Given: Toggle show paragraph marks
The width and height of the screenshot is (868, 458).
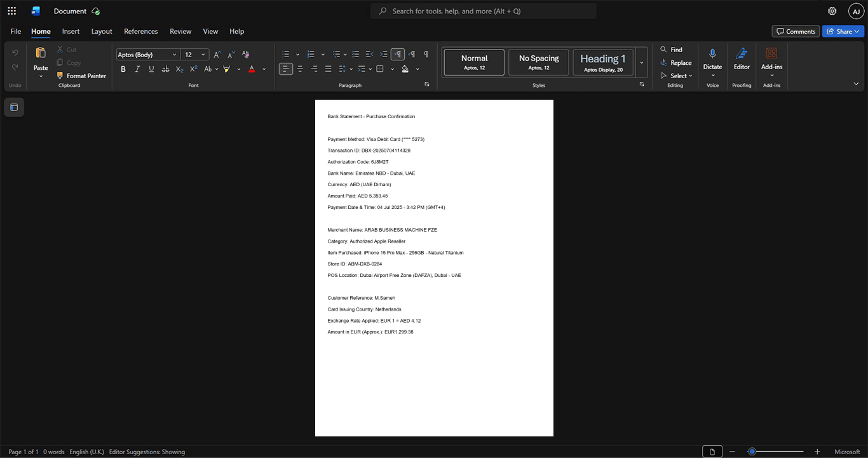Looking at the screenshot, I should coord(426,55).
